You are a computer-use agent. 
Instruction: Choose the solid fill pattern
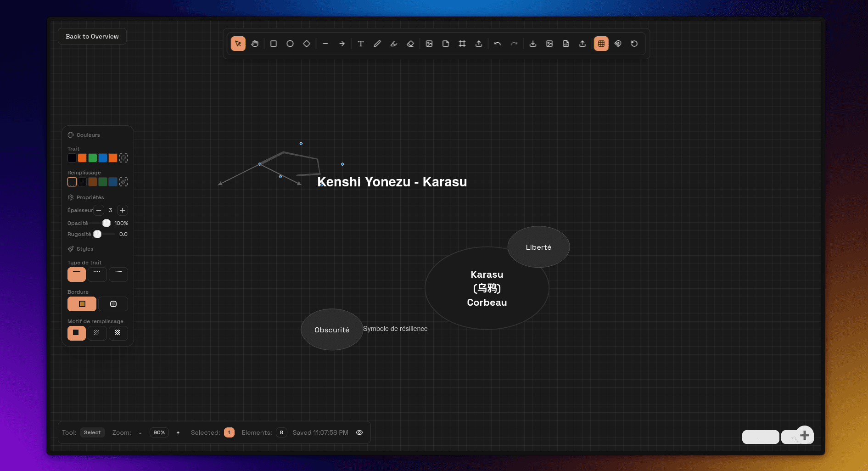pyautogui.click(x=77, y=333)
